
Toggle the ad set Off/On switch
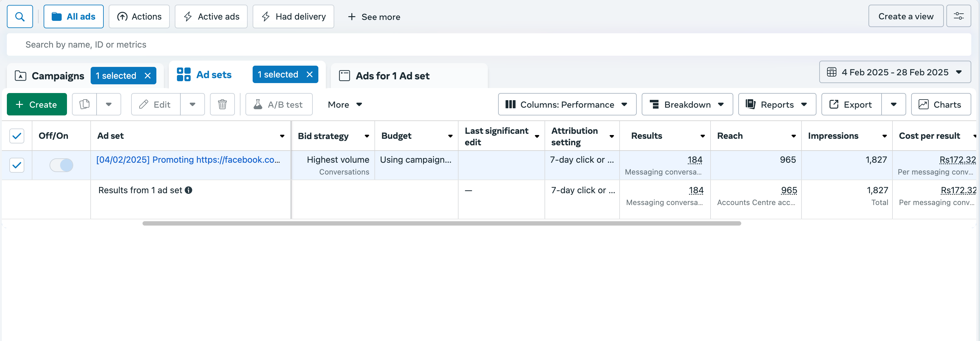61,165
